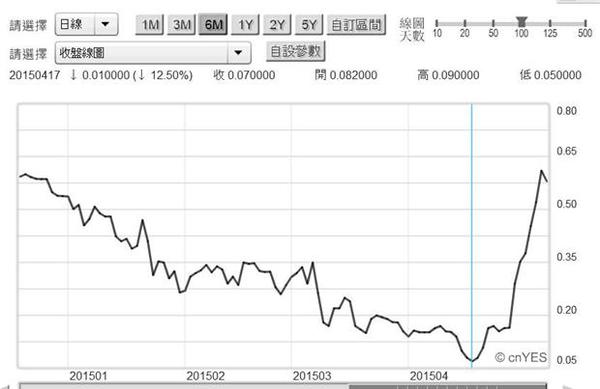Screen dimensions: 600x389
Task: Select the 2Y time range
Action: tap(277, 24)
